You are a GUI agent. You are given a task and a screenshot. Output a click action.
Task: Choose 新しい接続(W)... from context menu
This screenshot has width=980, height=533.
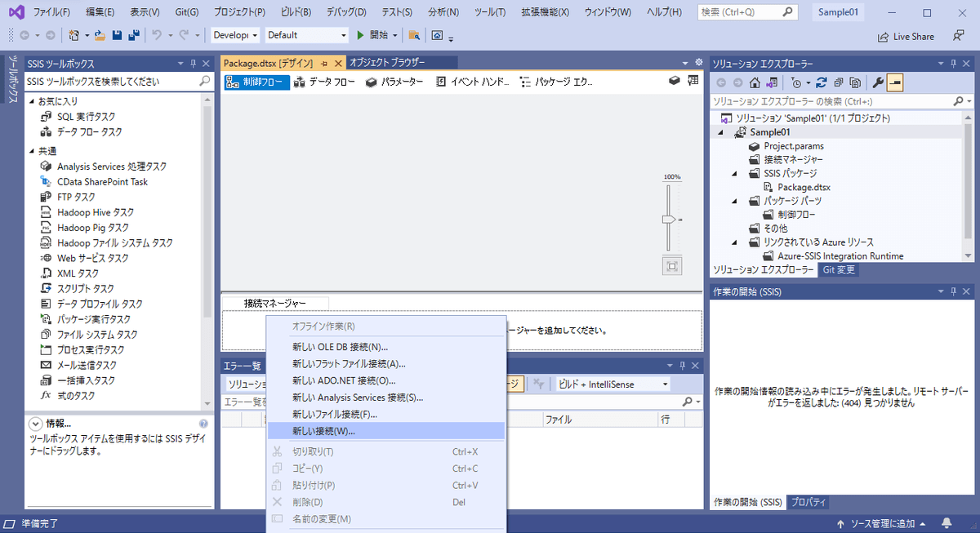coord(385,431)
